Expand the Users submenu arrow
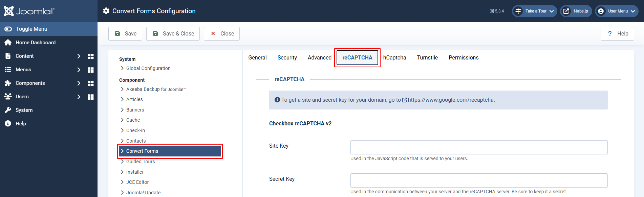This screenshot has width=644, height=197. (x=79, y=97)
